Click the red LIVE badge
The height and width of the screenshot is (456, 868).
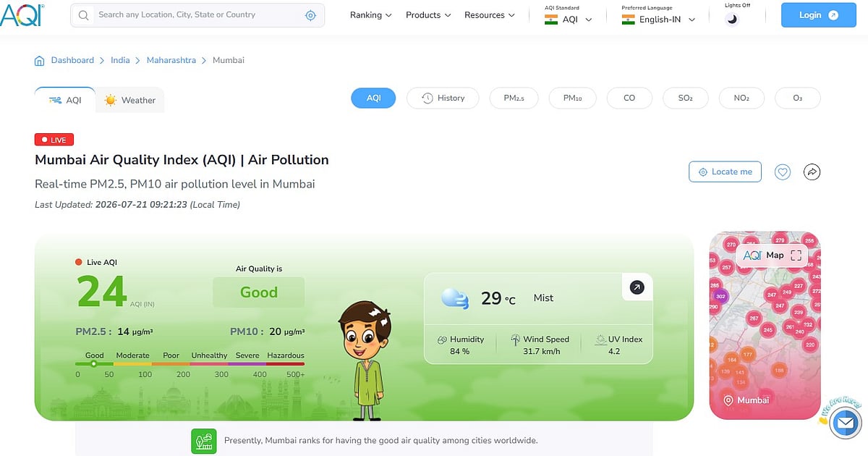(54, 140)
